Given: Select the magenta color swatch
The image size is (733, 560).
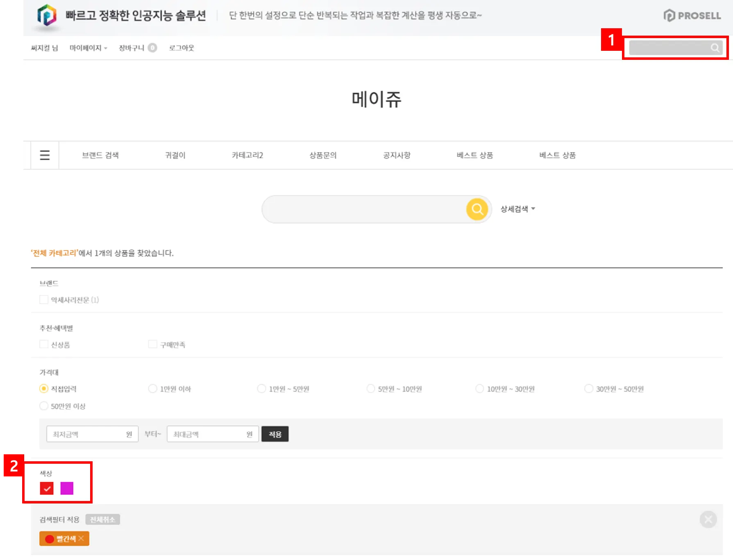Looking at the screenshot, I should click(67, 488).
